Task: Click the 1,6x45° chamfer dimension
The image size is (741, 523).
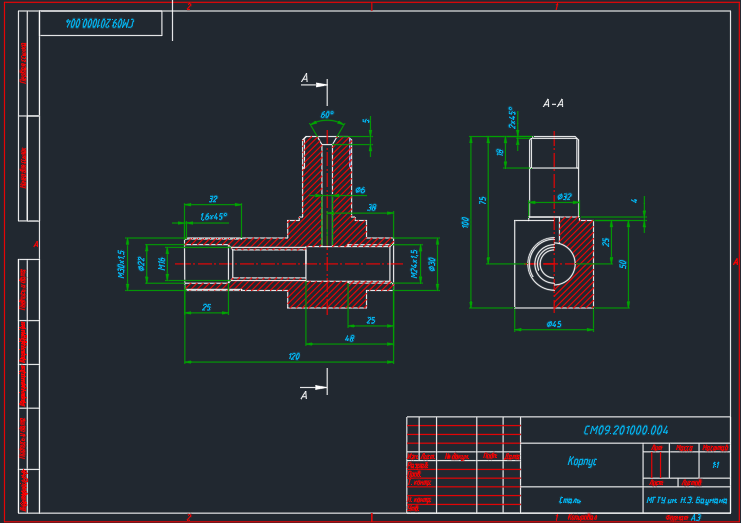Action: [214, 216]
